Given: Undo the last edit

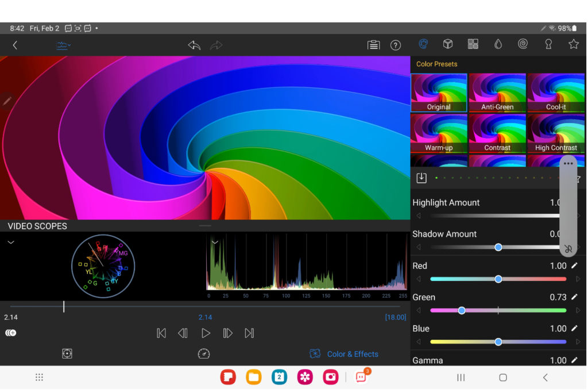Looking at the screenshot, I should click(194, 45).
